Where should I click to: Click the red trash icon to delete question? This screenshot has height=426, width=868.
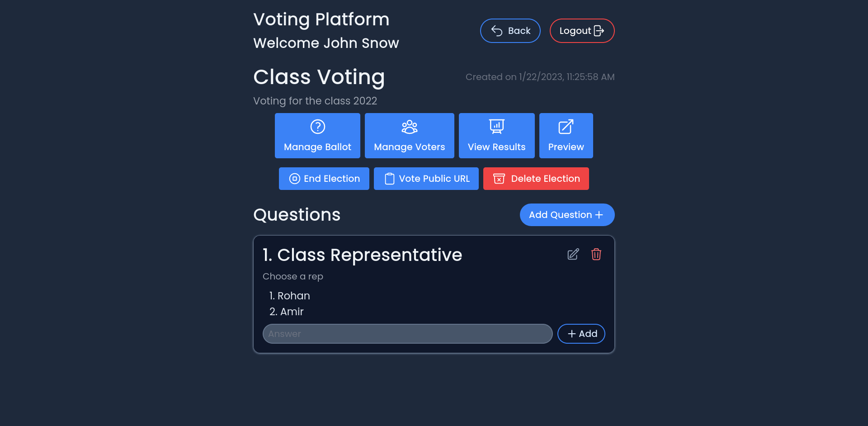596,254
